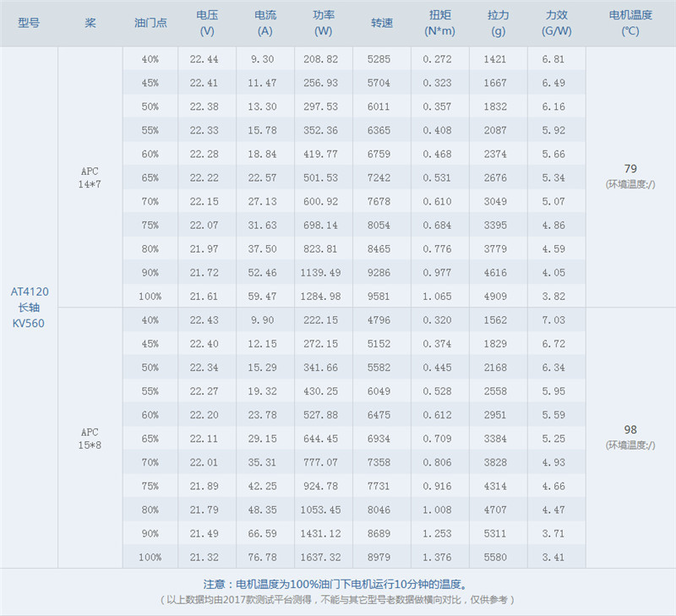The image size is (676, 616).
Task: Select the AT4120 长轴 KV560 model cell
Action: (29, 308)
